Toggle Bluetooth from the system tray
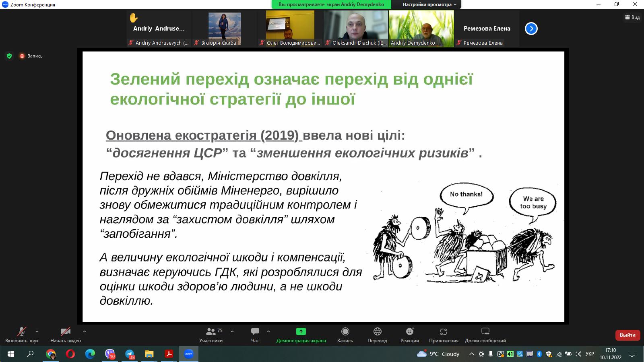Screen dimensions: 644x362 pos(539,354)
